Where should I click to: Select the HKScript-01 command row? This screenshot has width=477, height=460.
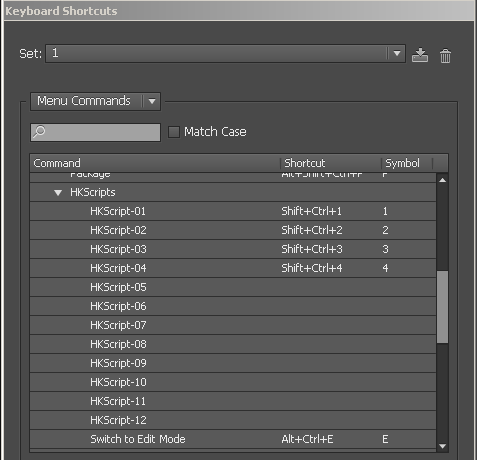click(x=233, y=211)
